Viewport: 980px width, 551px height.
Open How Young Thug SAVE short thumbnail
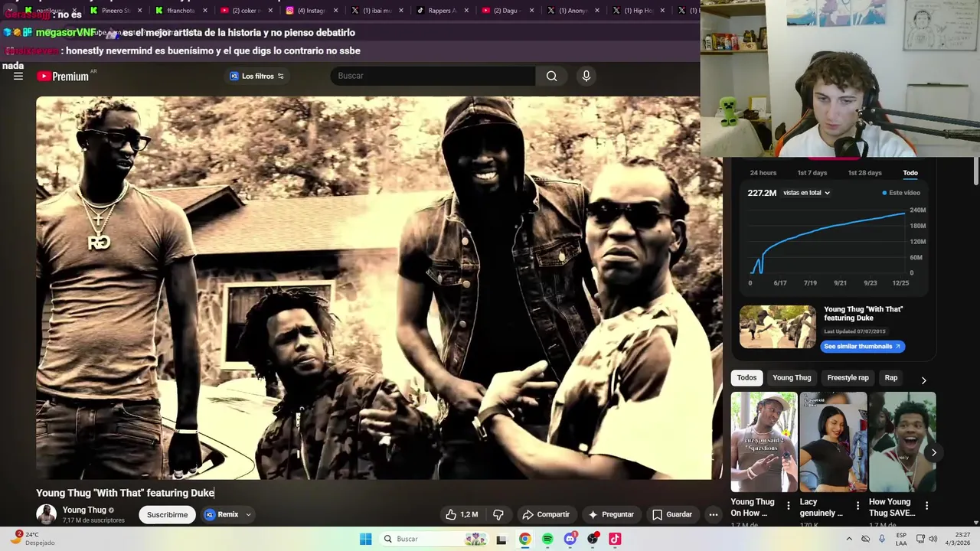(x=902, y=442)
